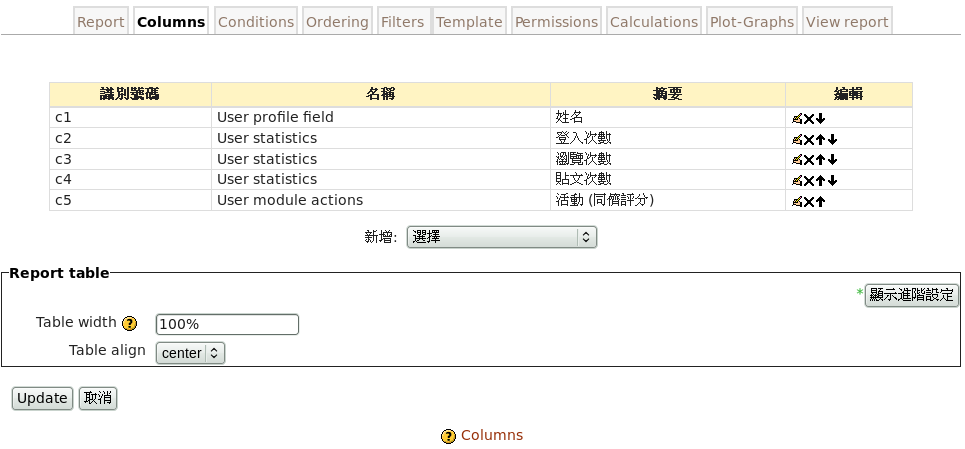Open the Table align dropdown
The image size is (965, 449).
(190, 353)
